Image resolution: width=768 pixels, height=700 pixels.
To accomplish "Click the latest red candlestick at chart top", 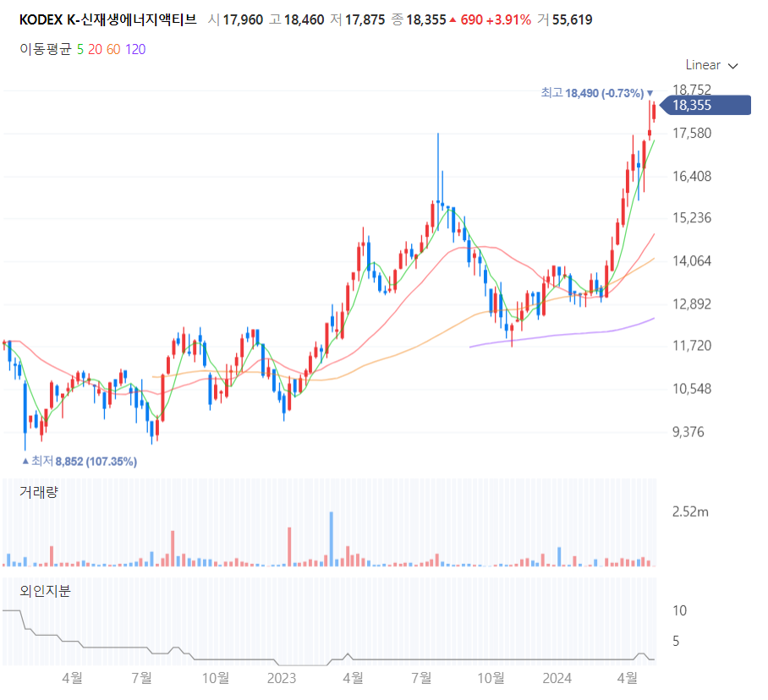I will pos(654,111).
